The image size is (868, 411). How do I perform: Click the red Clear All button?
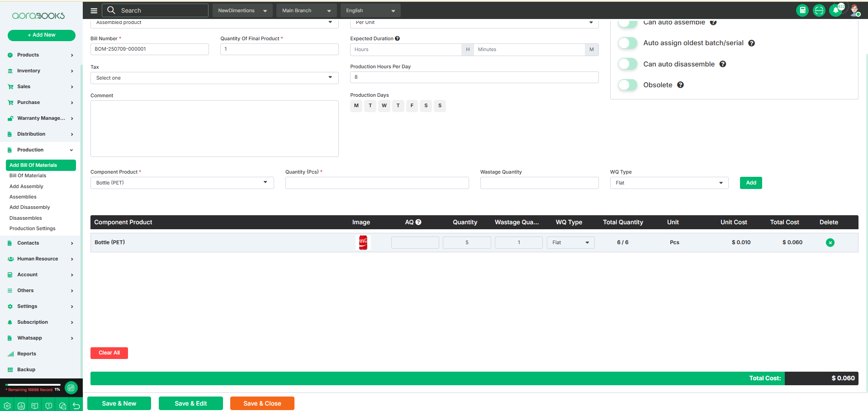pos(109,353)
